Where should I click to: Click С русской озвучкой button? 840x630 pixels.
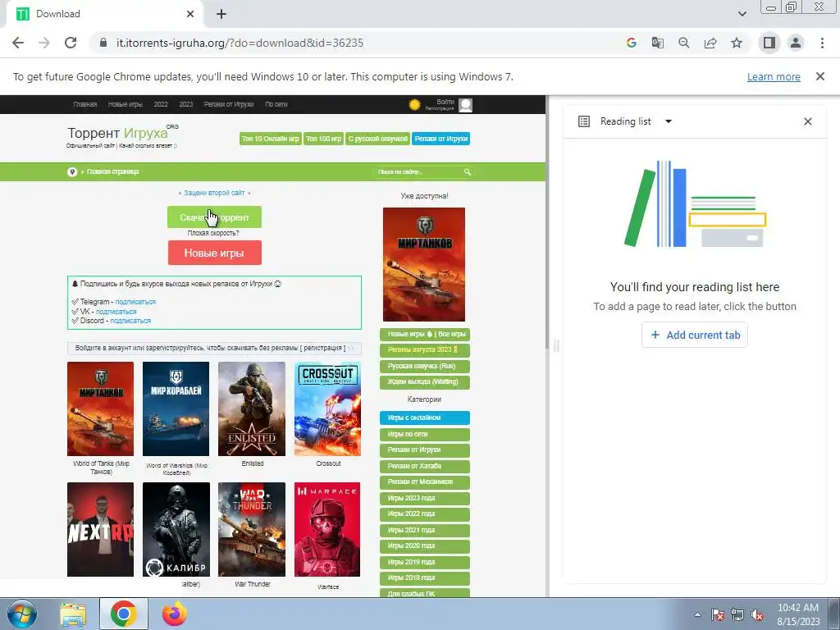(x=377, y=139)
